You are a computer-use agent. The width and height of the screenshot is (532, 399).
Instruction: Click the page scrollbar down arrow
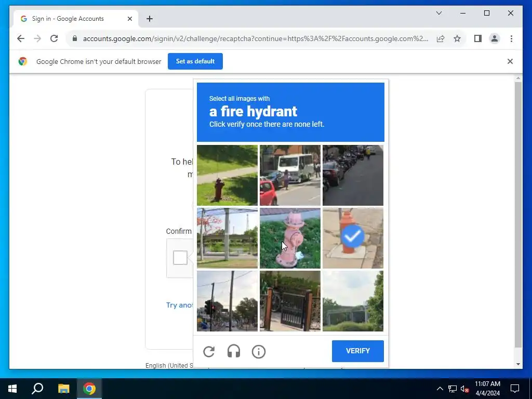[x=518, y=364]
